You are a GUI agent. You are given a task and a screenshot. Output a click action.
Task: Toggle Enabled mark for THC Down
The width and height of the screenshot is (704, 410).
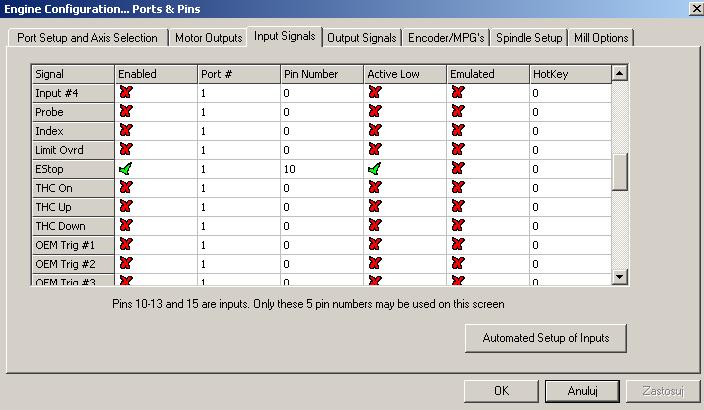(126, 225)
